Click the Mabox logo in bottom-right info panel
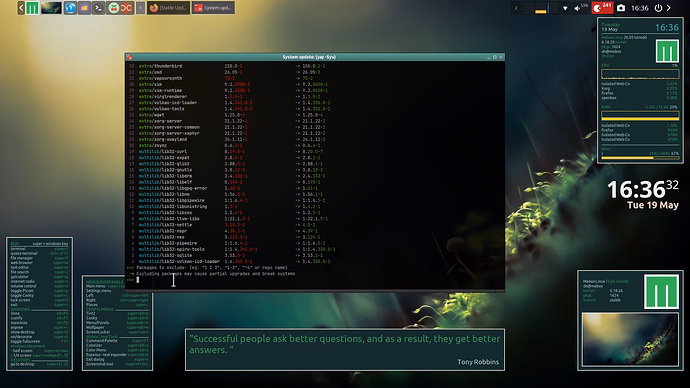Image resolution: width=690 pixels, height=388 pixels. pyautogui.click(x=661, y=292)
